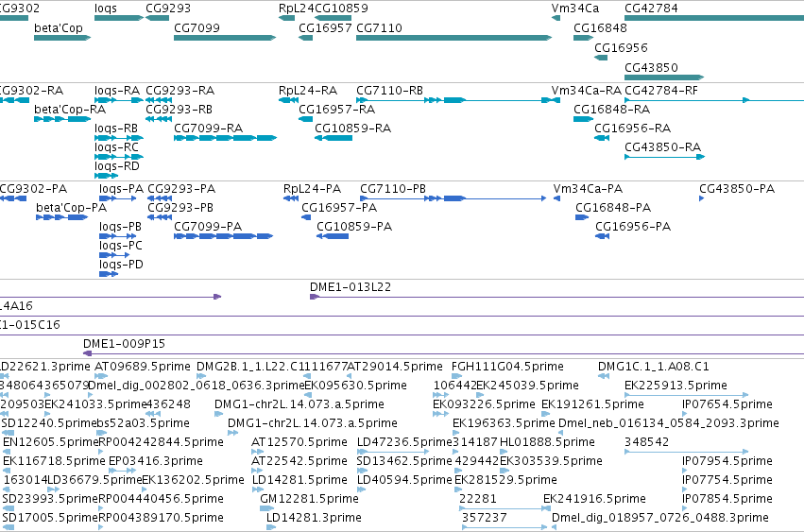Open the CG43850-PA protein label

pos(737,189)
